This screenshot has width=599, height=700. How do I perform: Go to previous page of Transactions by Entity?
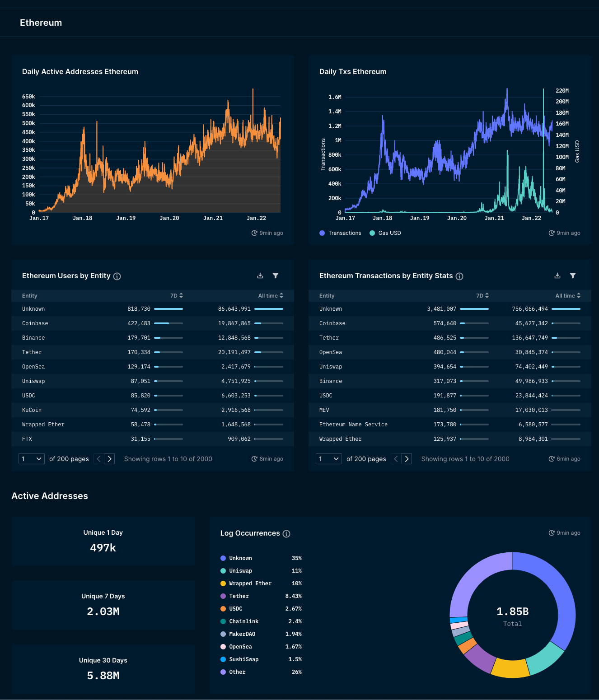coord(396,459)
